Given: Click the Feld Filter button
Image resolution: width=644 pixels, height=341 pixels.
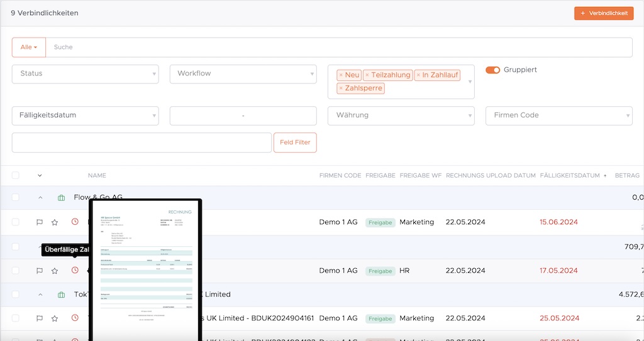Looking at the screenshot, I should pyautogui.click(x=294, y=143).
